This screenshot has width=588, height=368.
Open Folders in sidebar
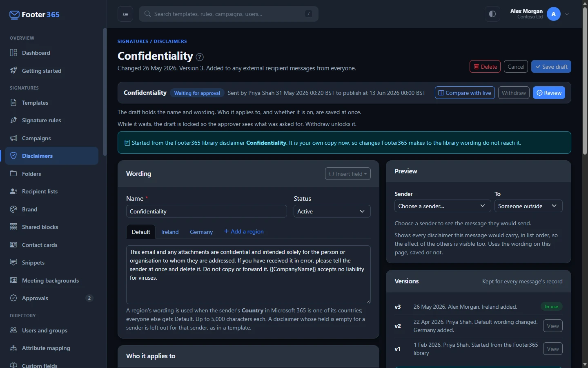51,174
